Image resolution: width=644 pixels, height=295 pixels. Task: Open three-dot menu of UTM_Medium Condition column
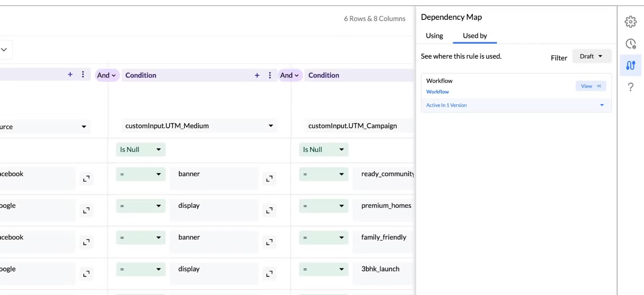click(270, 75)
